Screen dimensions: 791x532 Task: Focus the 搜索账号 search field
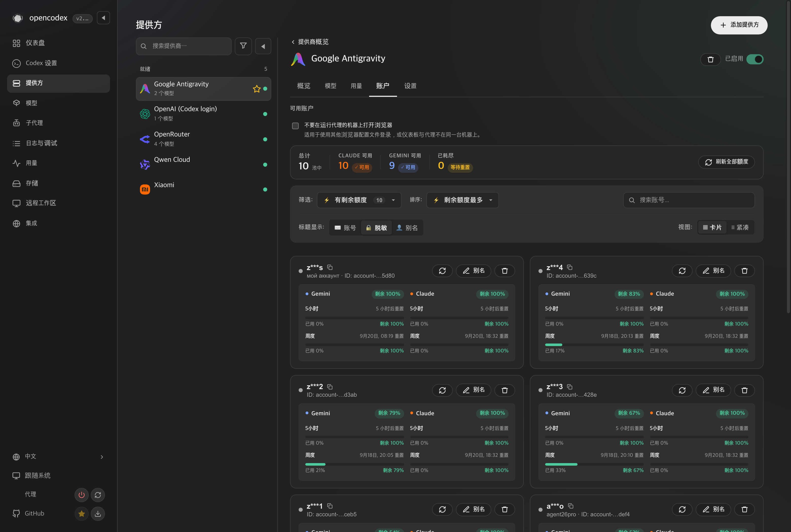click(x=689, y=200)
